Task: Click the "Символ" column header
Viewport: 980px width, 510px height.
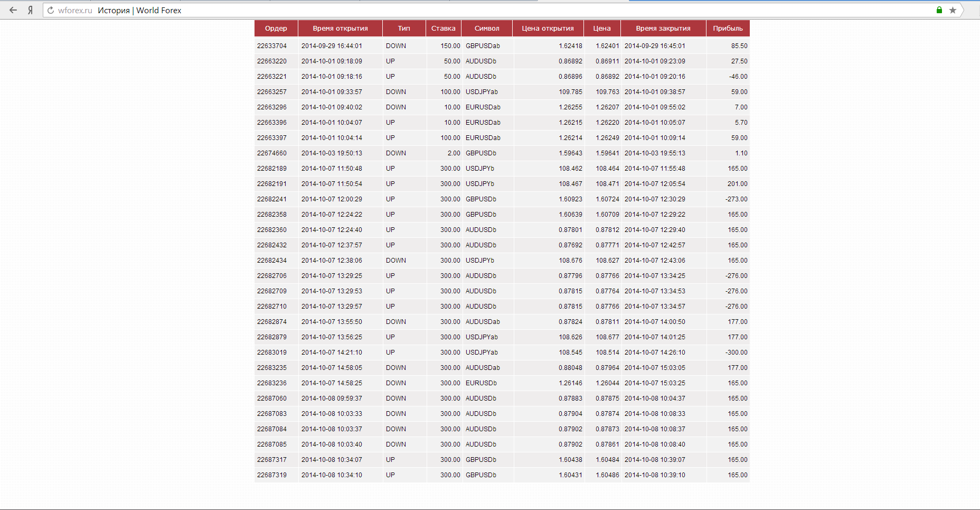Action: (486, 29)
